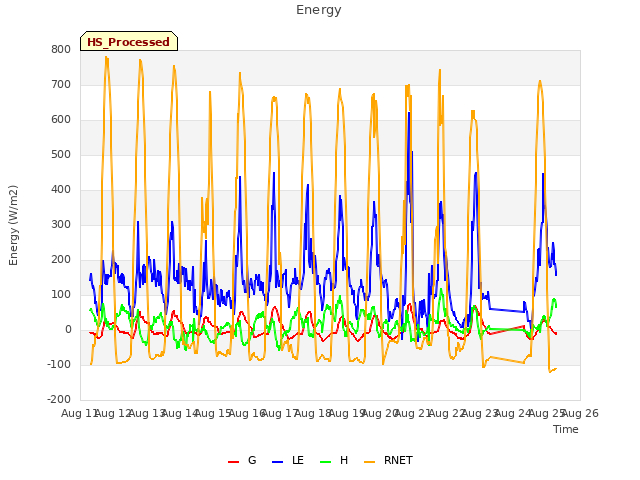
Task: Click the LE legend entry
Action: point(288,460)
